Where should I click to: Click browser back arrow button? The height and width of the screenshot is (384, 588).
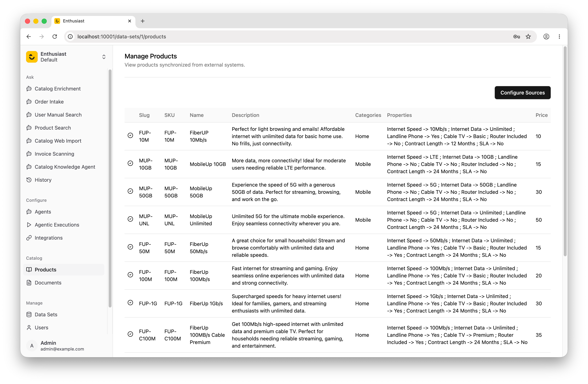[x=29, y=37]
